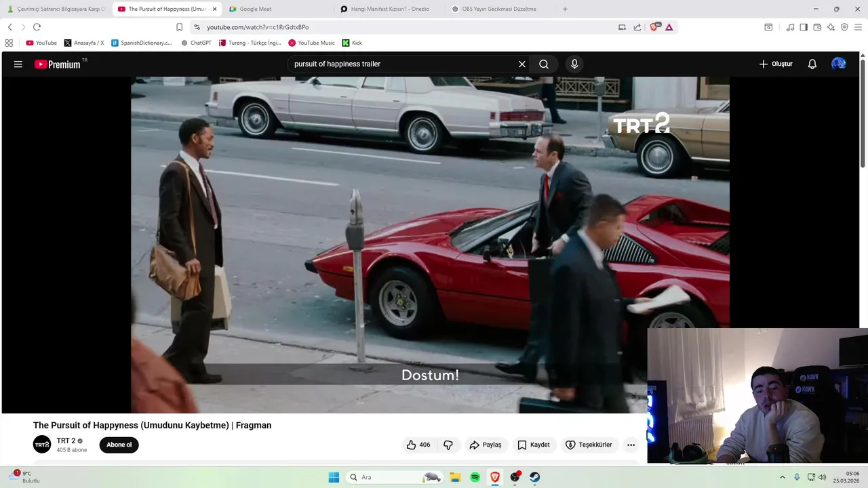The width and height of the screenshot is (868, 488).
Task: Click the URL address bar
Action: tap(407, 27)
